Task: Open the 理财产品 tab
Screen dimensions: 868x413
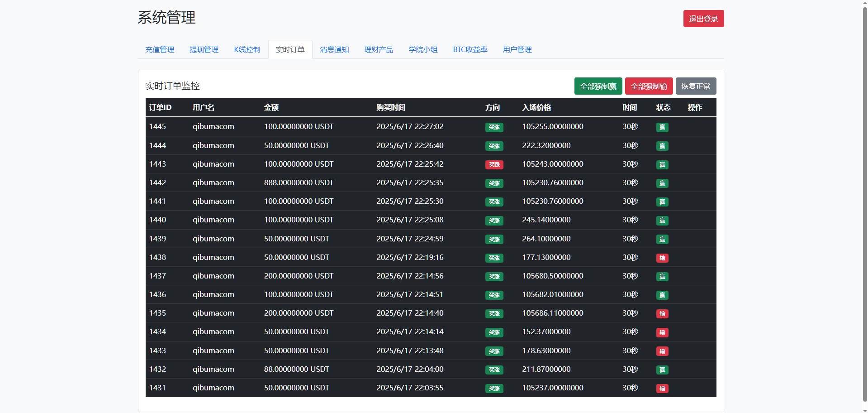Action: click(x=379, y=49)
